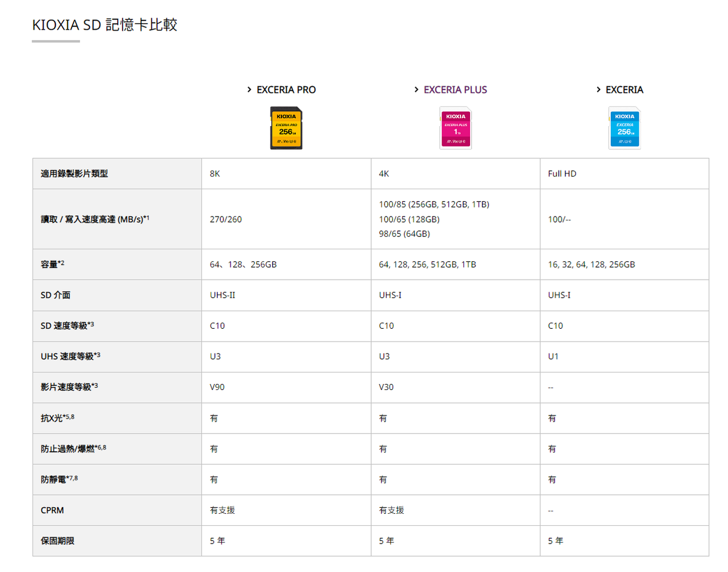Image resolution: width=728 pixels, height=572 pixels.
Task: Click the chevron arrow before the plain EXCERIA heading
Action: pyautogui.click(x=598, y=90)
